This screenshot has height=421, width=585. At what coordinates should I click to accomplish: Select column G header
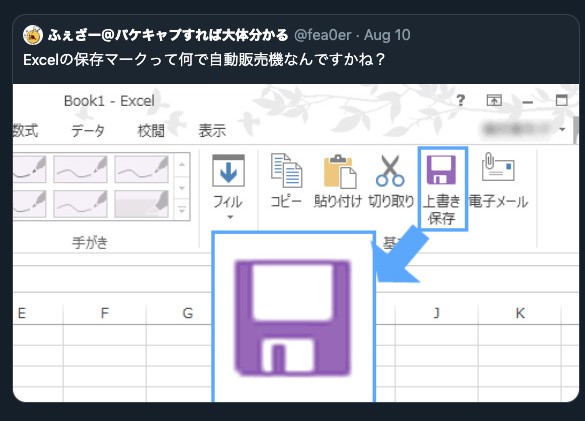[188, 313]
